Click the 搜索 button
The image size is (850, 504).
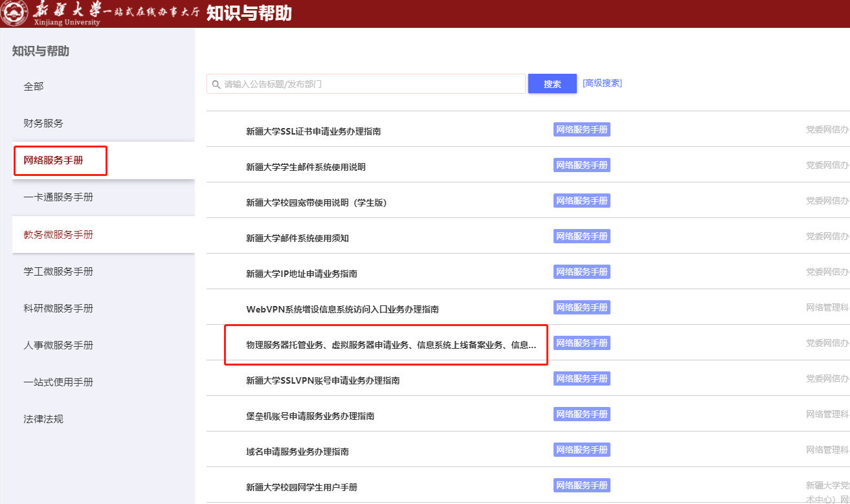point(552,84)
